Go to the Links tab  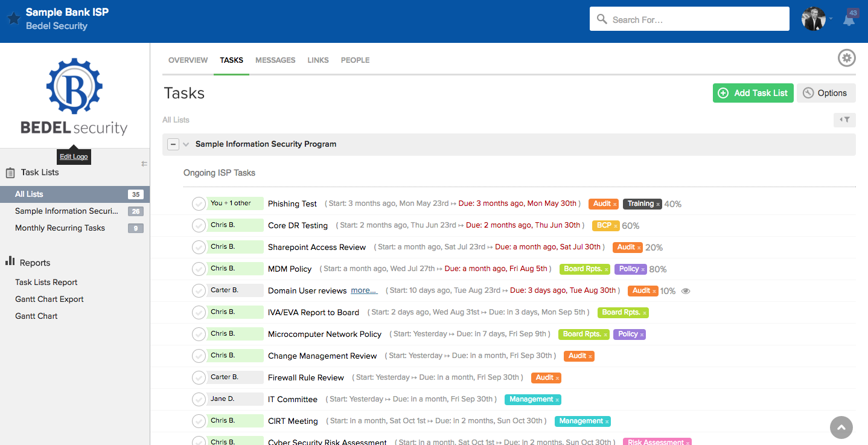click(x=318, y=60)
